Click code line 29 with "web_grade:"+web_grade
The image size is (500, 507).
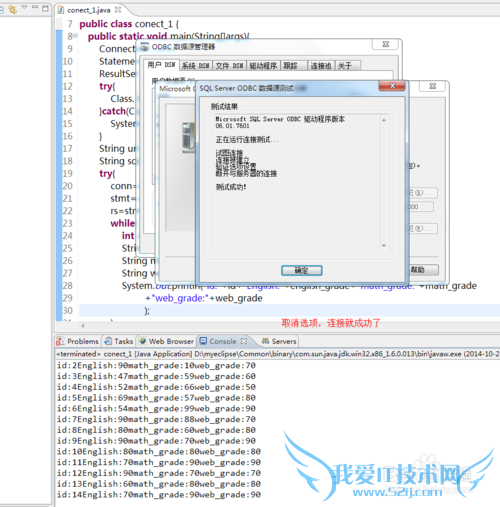204,298
